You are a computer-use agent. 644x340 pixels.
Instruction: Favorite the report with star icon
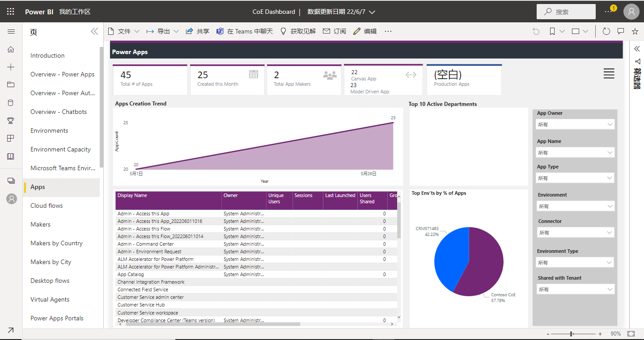(635, 31)
